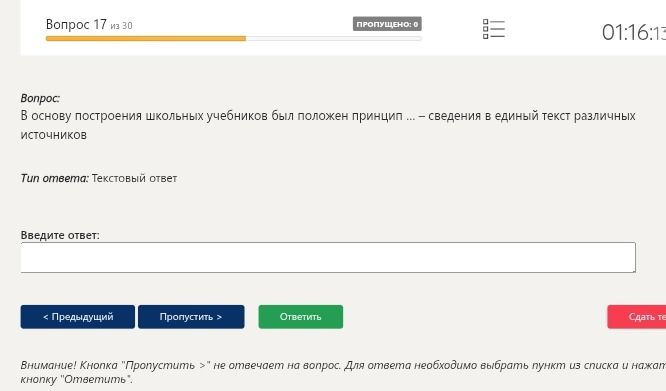Click the Вопрос 17 из 30 heading

click(89, 25)
